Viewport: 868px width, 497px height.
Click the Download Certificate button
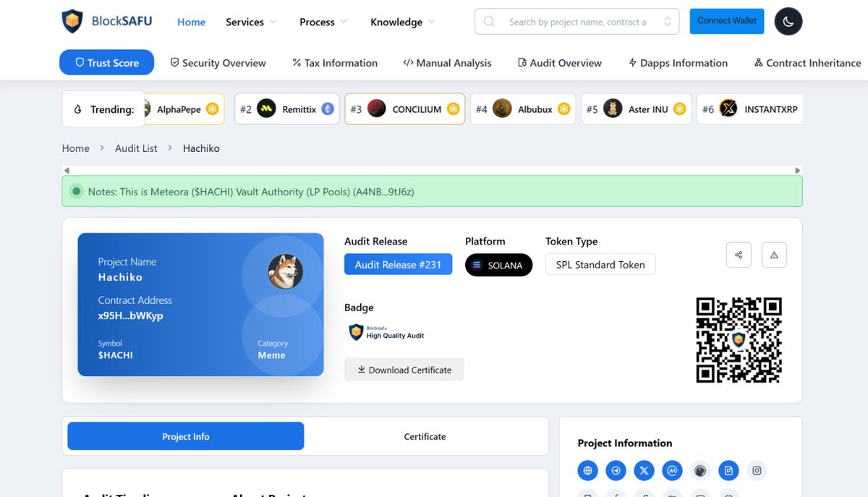[404, 369]
